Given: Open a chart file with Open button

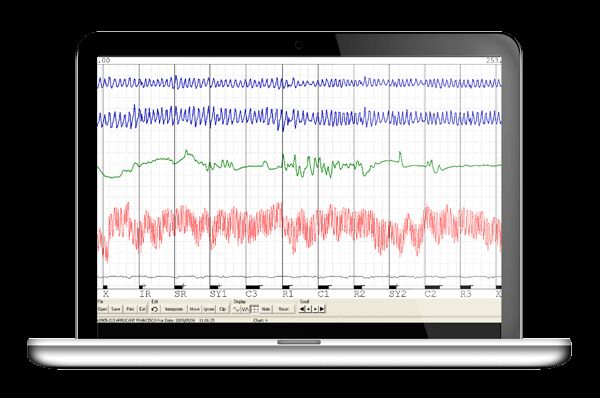Looking at the screenshot, I should click(x=102, y=309).
